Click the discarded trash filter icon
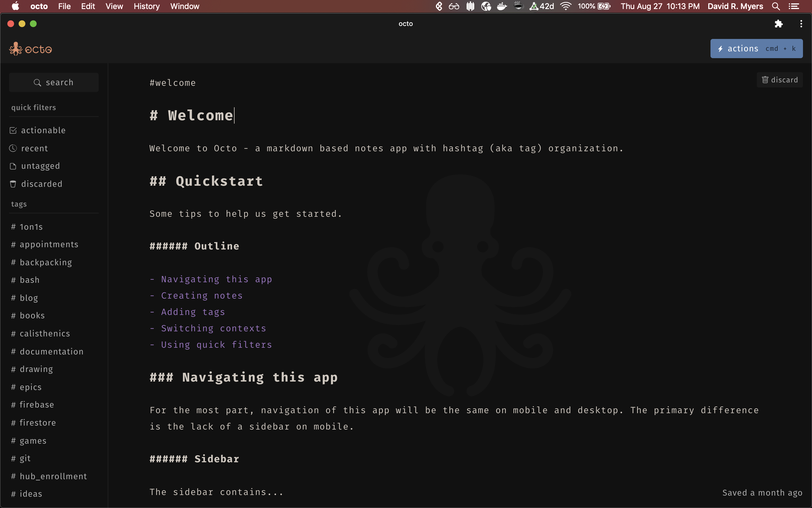This screenshot has width=812, height=508. (13, 184)
